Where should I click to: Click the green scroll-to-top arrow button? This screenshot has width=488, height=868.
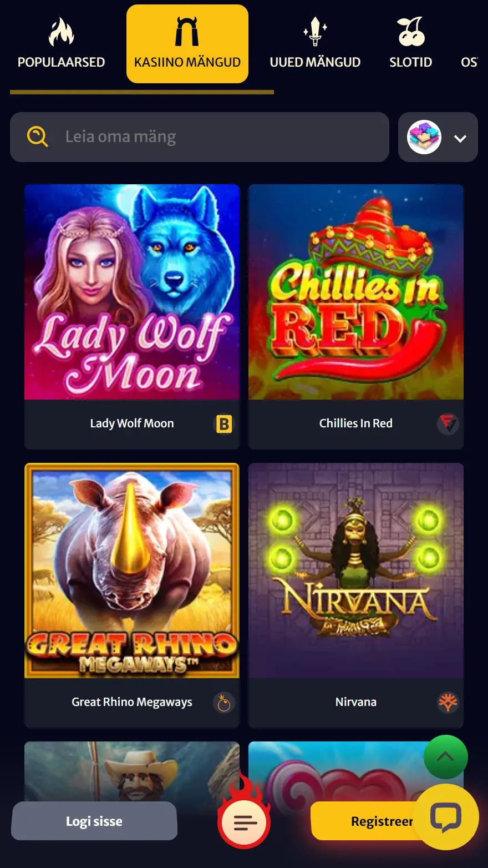(x=446, y=757)
